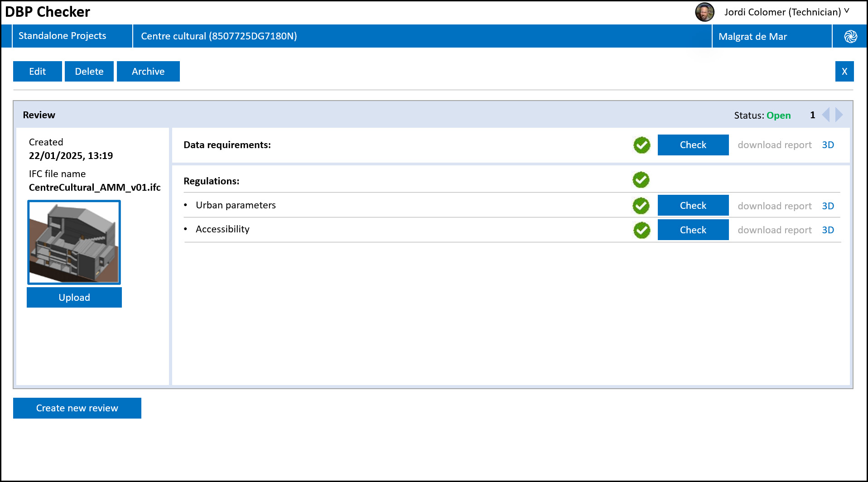
Task: Close the project view with X
Action: (x=844, y=72)
